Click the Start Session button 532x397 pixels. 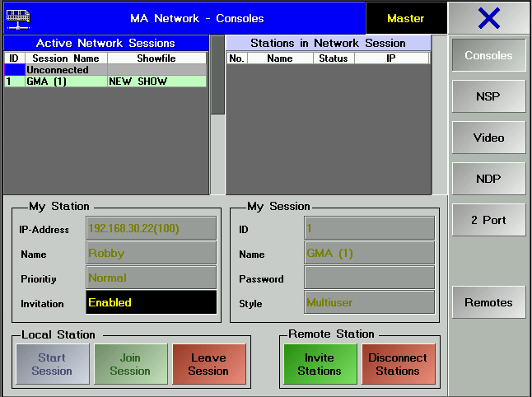point(52,365)
